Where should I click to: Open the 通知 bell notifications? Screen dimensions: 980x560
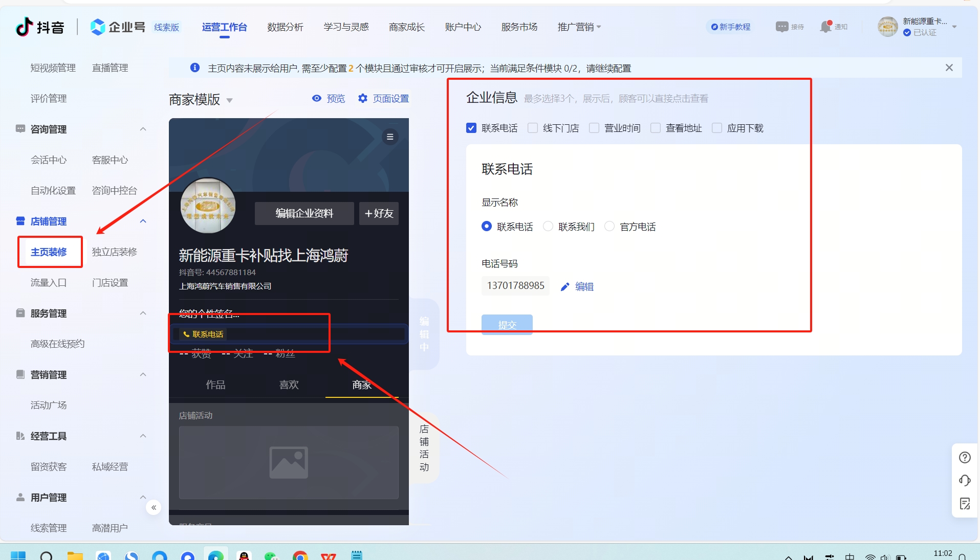tap(825, 27)
